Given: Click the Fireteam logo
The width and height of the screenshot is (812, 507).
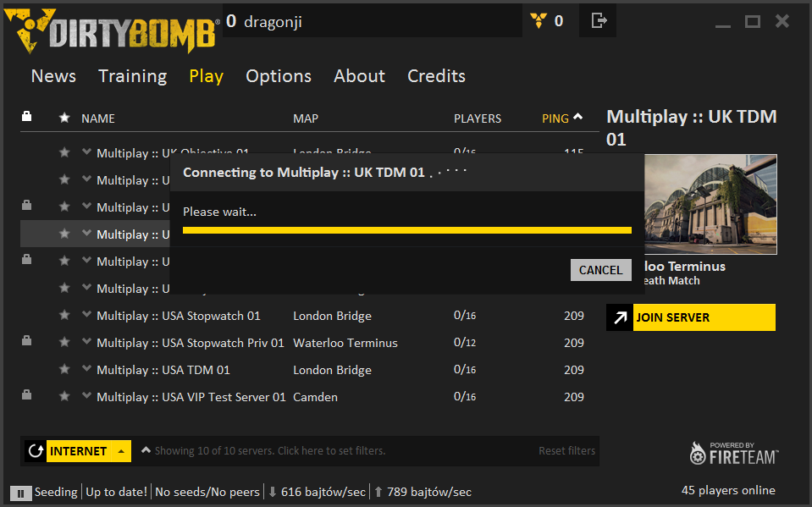Looking at the screenshot, I should point(733,454).
